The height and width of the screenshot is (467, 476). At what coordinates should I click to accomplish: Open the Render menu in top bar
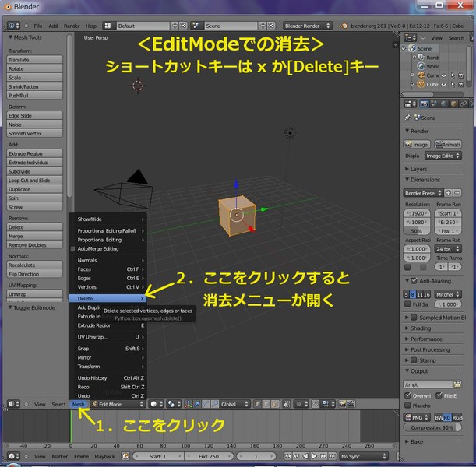pos(72,26)
